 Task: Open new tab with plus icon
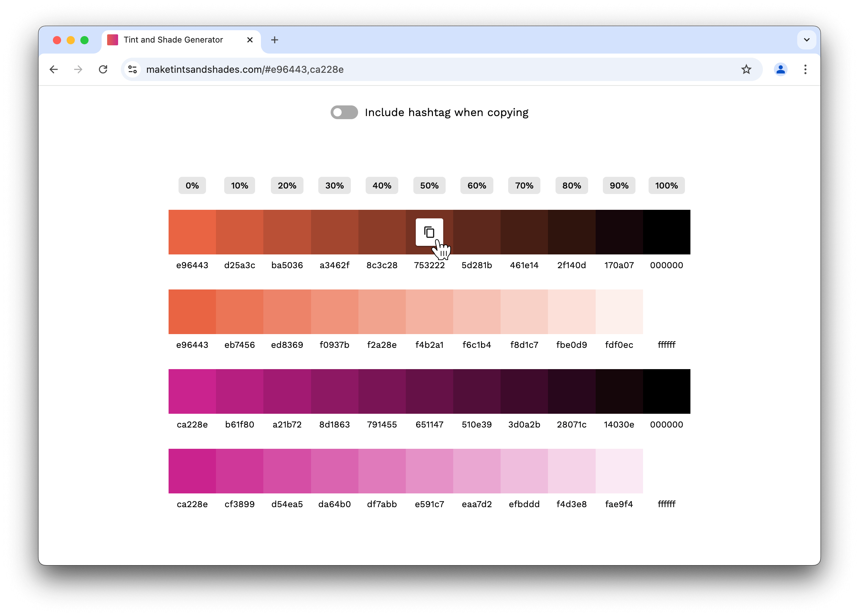point(275,40)
